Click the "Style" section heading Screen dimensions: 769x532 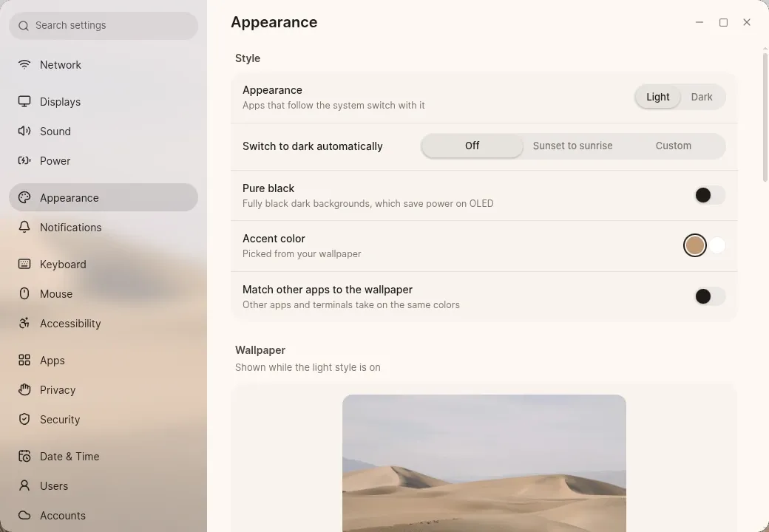[248, 58]
